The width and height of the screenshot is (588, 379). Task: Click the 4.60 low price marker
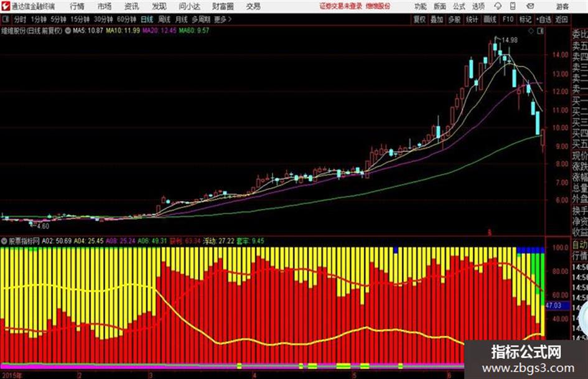click(x=43, y=227)
